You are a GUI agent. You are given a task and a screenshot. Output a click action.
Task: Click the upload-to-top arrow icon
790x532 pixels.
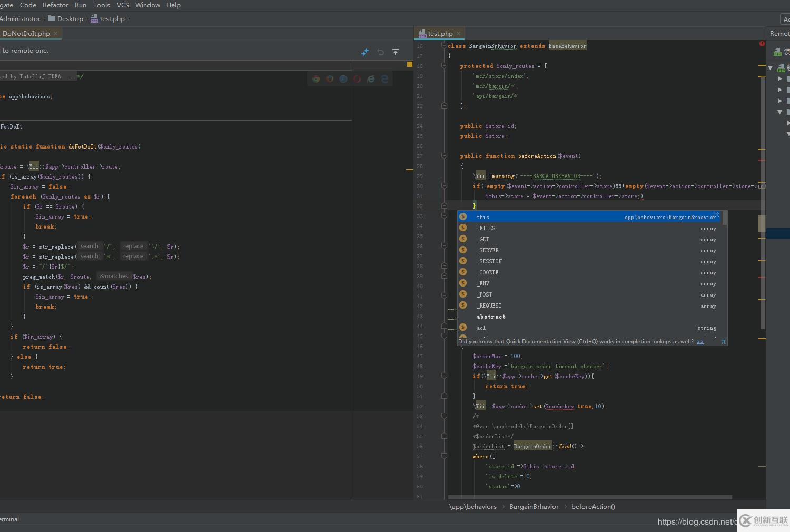[396, 52]
